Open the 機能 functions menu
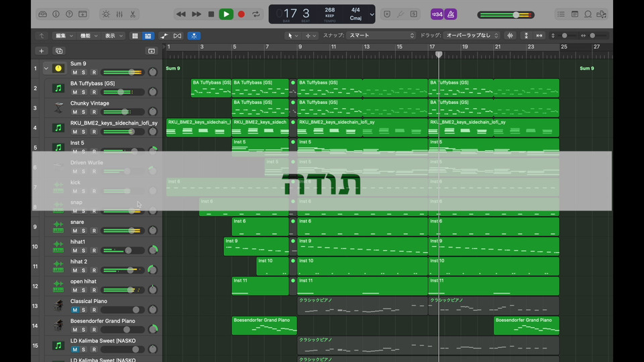This screenshot has height=362, width=644. pos(89,36)
